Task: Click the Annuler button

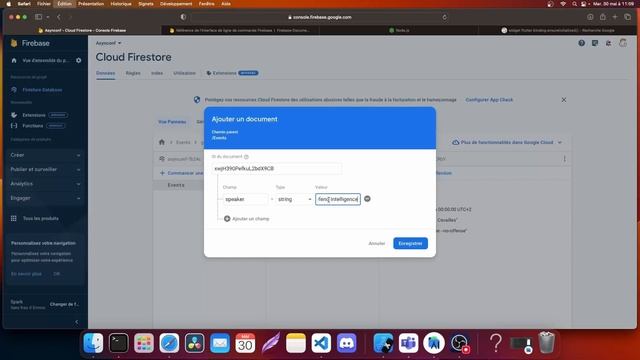Action: 377,243
